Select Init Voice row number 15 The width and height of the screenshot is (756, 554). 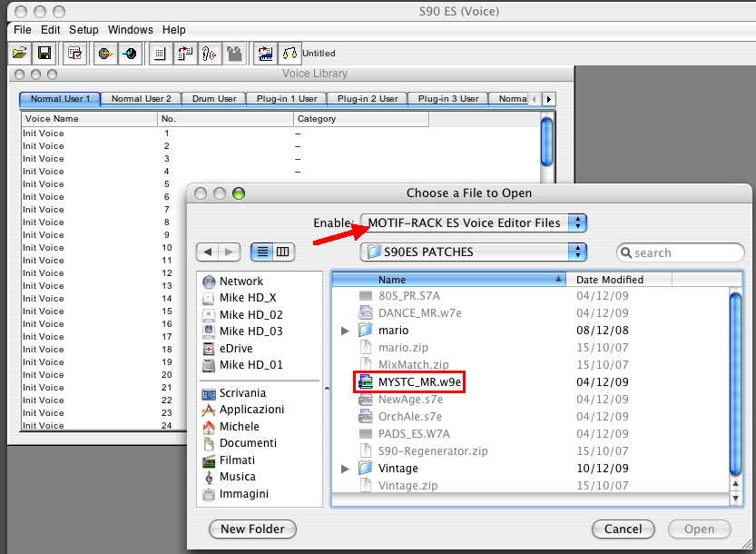(x=103, y=312)
